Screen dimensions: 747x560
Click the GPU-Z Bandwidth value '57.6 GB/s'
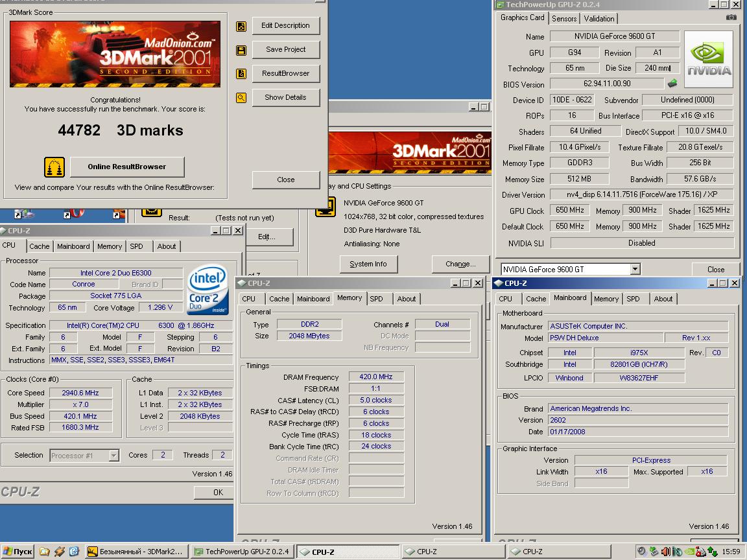[x=700, y=179]
